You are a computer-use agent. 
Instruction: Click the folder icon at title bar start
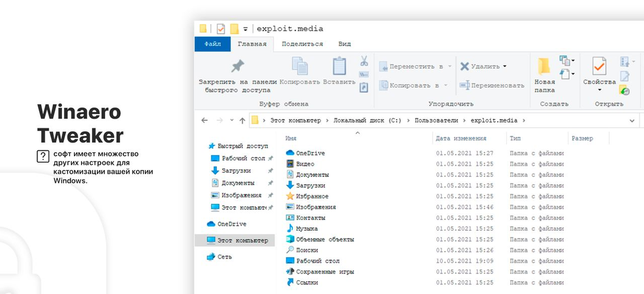pyautogui.click(x=203, y=28)
